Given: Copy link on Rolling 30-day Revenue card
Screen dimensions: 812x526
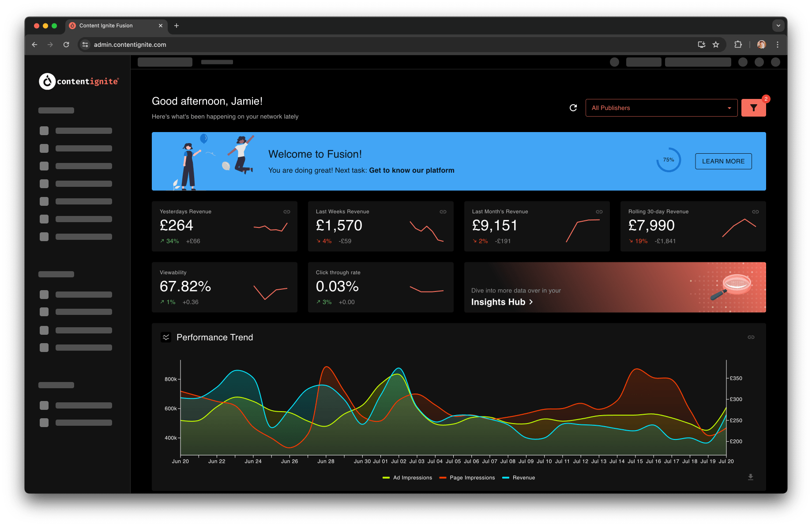Looking at the screenshot, I should pos(755,212).
